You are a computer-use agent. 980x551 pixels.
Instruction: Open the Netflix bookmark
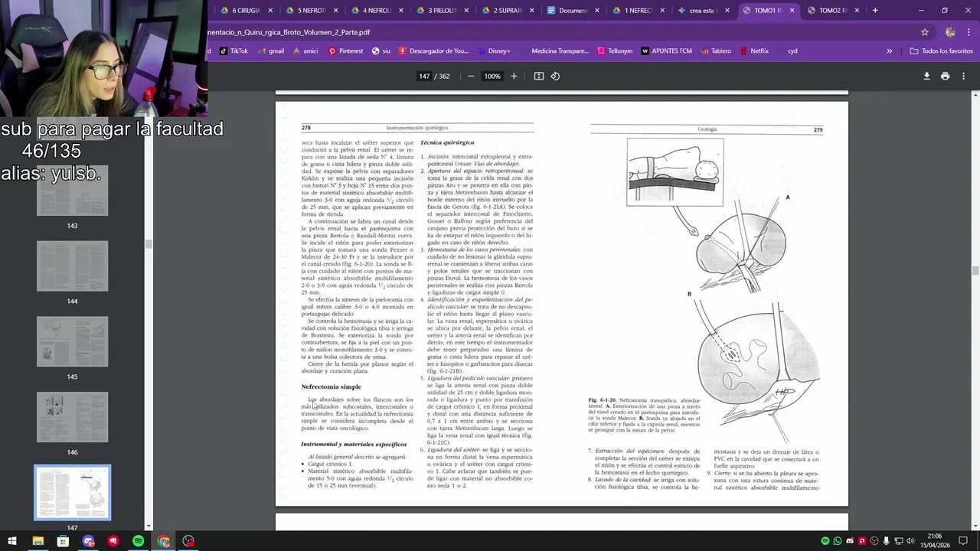[754, 51]
